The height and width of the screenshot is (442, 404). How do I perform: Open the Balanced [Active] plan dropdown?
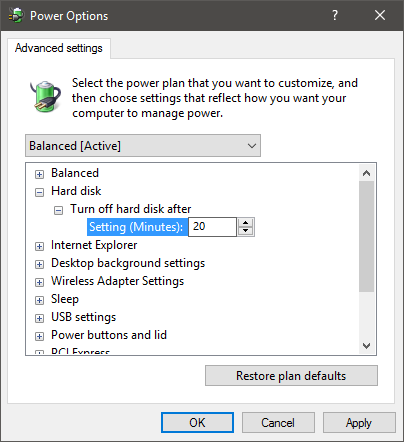click(143, 146)
